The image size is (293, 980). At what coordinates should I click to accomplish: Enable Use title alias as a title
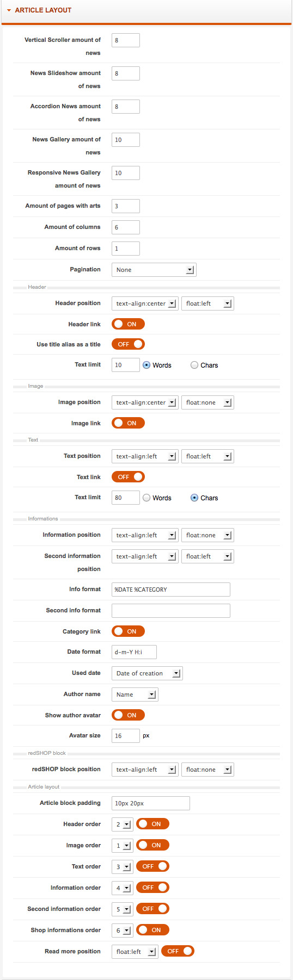pos(128,344)
